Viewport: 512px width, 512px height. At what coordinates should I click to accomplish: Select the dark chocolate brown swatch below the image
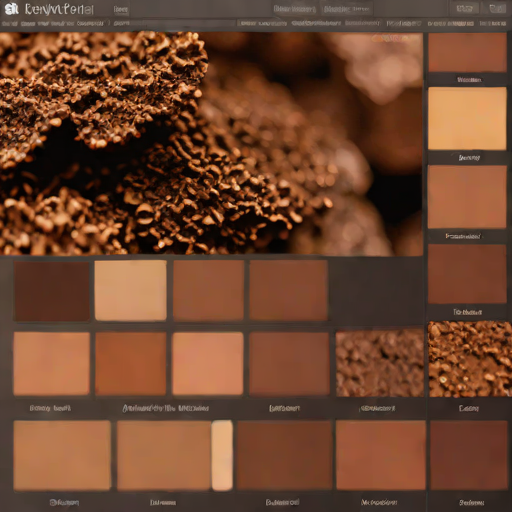click(52, 291)
